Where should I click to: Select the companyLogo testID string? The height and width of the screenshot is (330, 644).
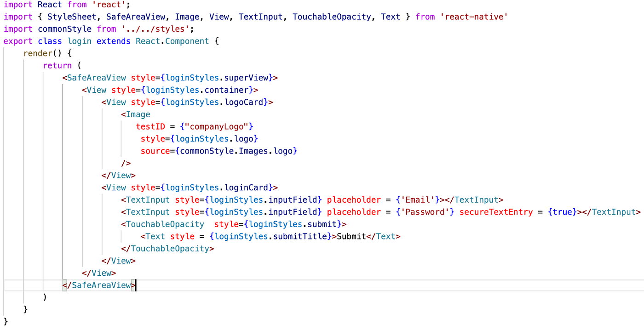(x=216, y=126)
